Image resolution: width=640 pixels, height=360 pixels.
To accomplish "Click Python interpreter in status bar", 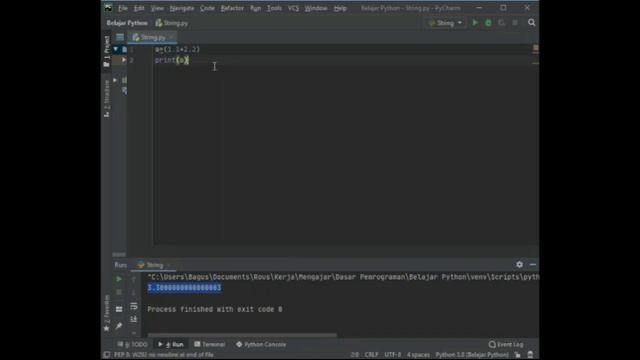I will (x=472, y=355).
